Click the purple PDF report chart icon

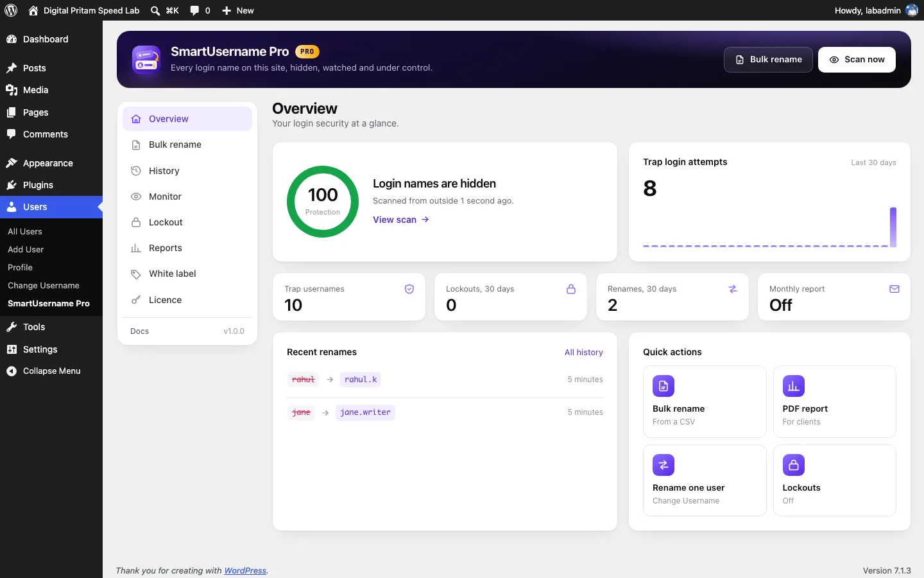tap(794, 386)
